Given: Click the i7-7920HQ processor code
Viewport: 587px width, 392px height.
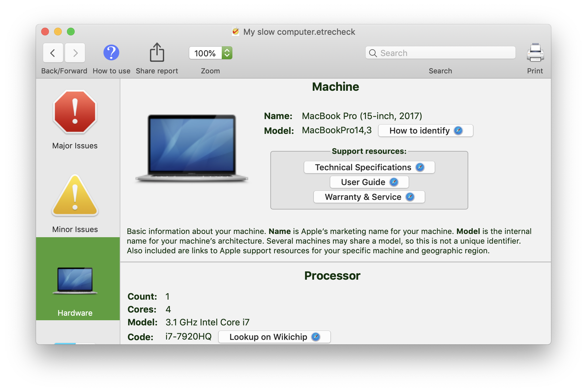Looking at the screenshot, I should pyautogui.click(x=189, y=337).
